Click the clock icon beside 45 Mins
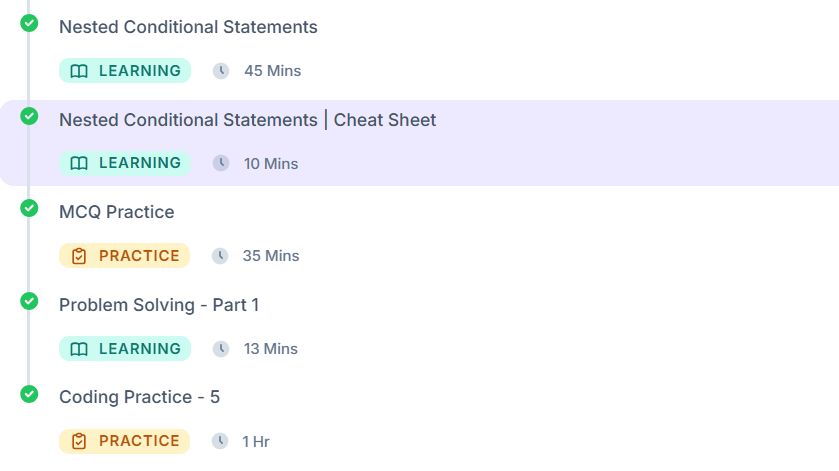 point(220,71)
